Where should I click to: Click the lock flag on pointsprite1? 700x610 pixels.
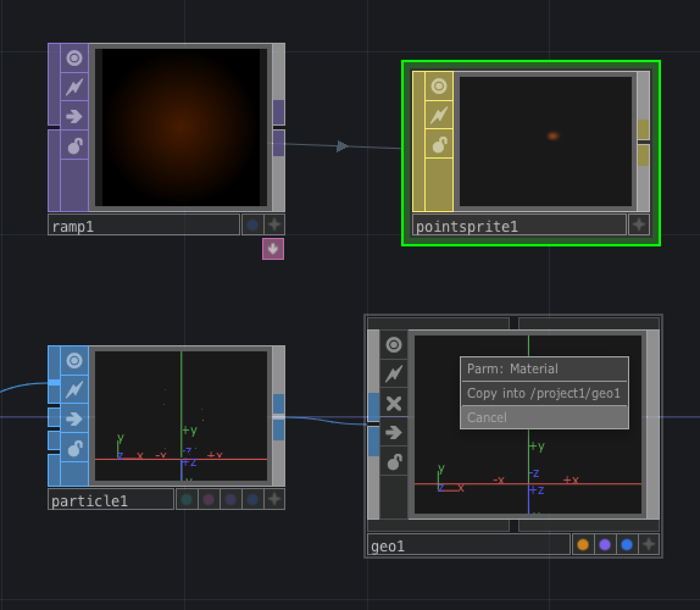click(439, 144)
